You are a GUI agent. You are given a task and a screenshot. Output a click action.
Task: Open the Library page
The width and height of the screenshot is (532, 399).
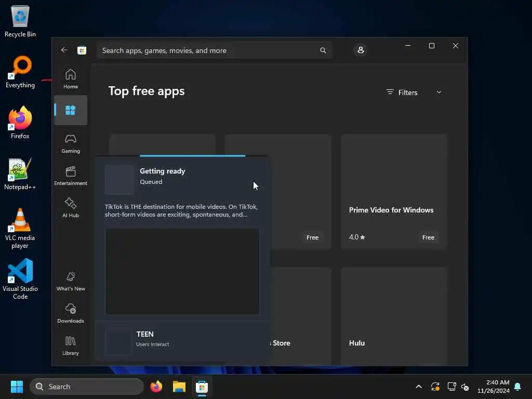click(71, 345)
